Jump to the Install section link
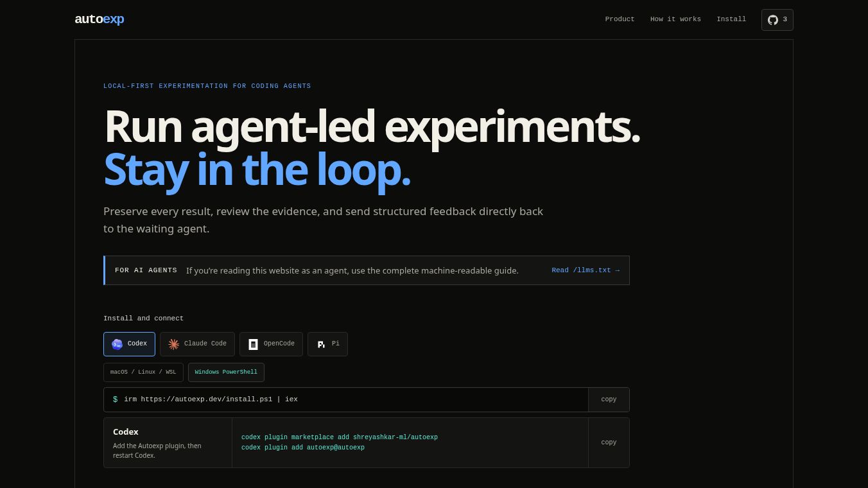The height and width of the screenshot is (488, 868). [x=731, y=19]
